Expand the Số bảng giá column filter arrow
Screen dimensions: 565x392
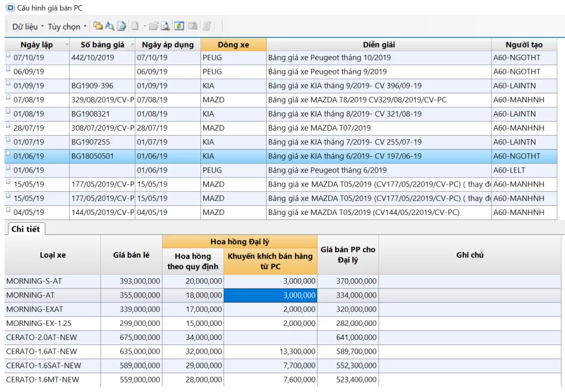pyautogui.click(x=132, y=45)
